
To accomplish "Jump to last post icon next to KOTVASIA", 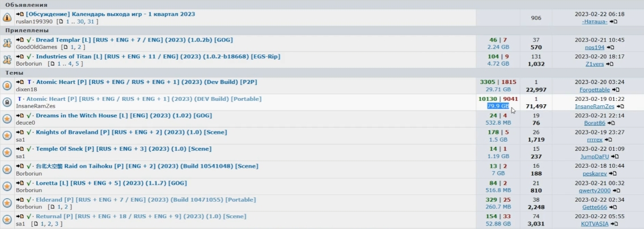I will tap(614, 224).
